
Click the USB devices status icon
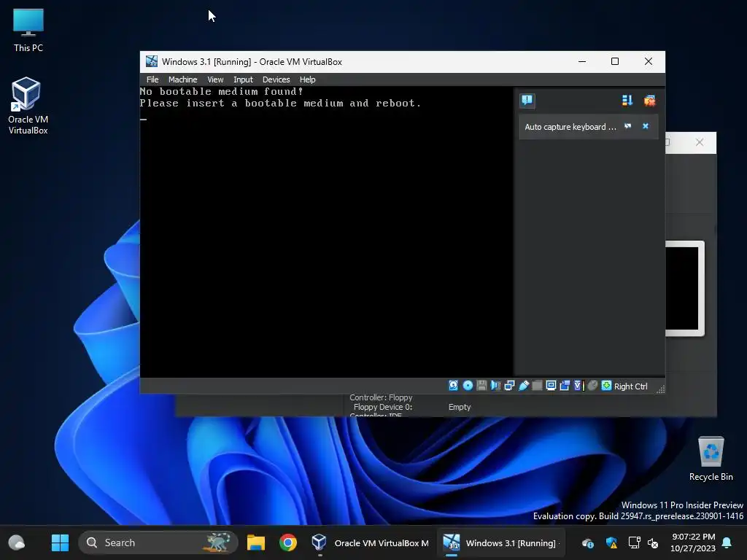point(524,386)
